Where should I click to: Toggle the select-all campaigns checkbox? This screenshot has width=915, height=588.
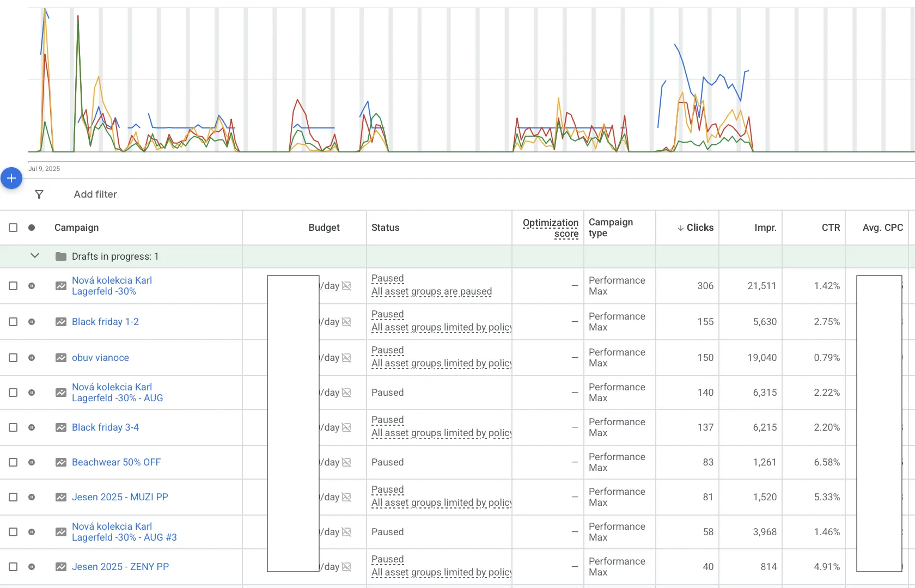point(13,228)
